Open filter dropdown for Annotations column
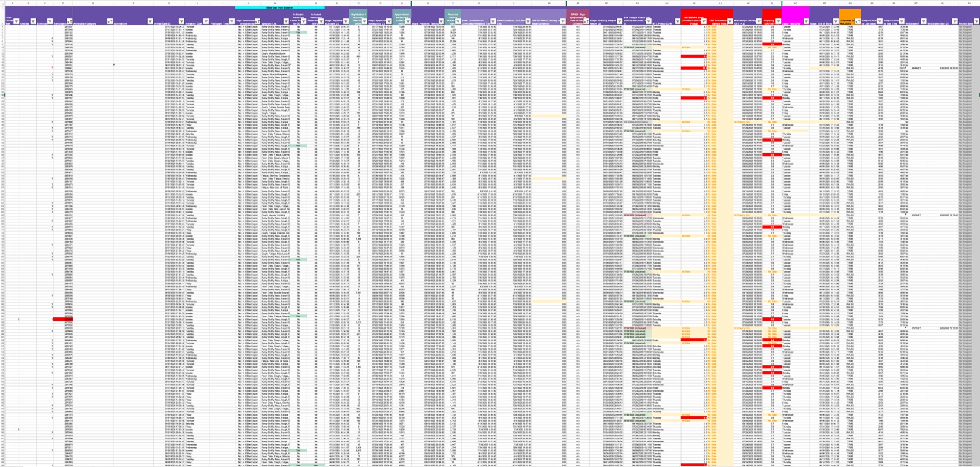Image resolution: width=980 pixels, height=467 pixels. click(x=150, y=21)
